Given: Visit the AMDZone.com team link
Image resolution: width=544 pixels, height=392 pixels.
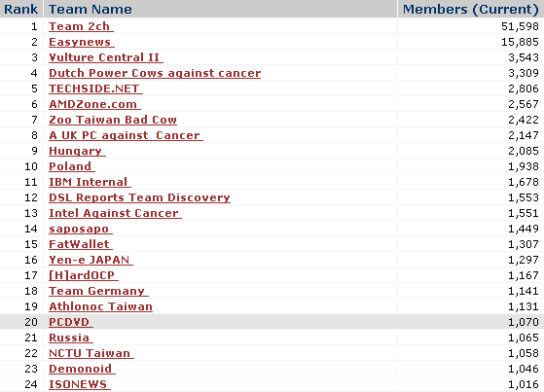Looking at the screenshot, I should pyautogui.click(x=94, y=104).
